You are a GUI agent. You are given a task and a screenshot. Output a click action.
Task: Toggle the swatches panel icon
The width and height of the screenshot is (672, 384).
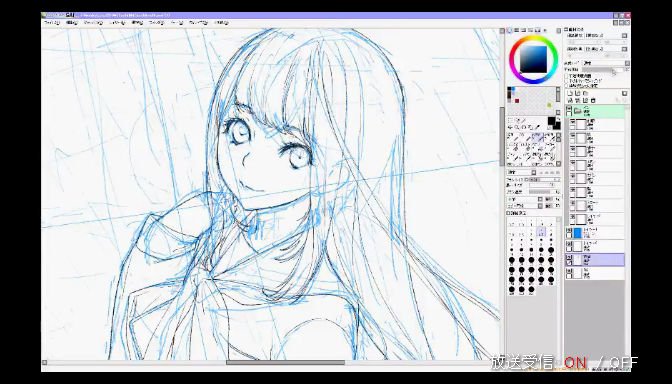point(537,30)
